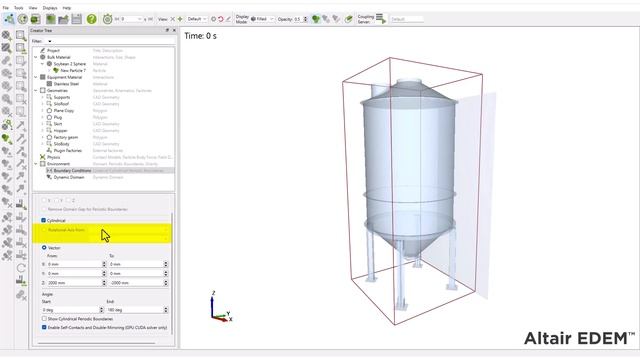Close the Creator Tree panel

(174, 30)
